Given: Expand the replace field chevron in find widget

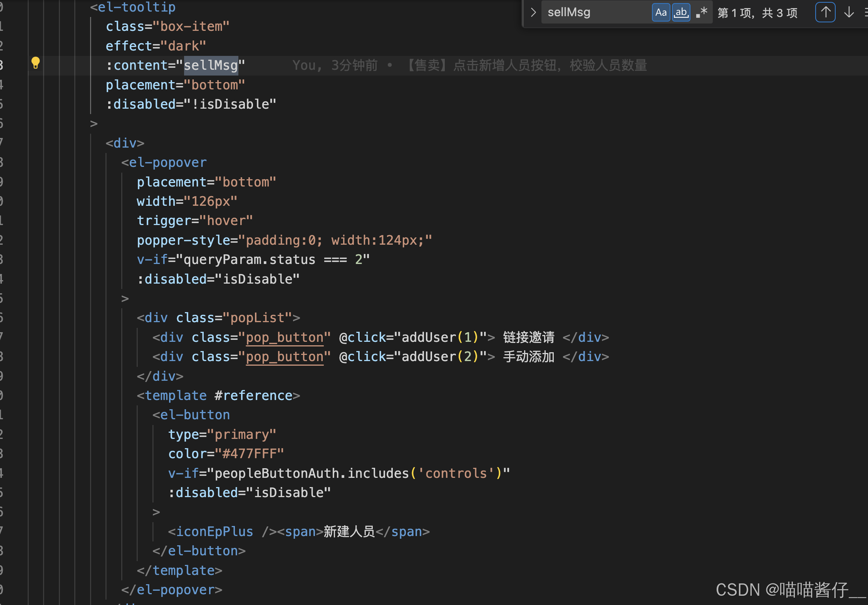Looking at the screenshot, I should (533, 13).
